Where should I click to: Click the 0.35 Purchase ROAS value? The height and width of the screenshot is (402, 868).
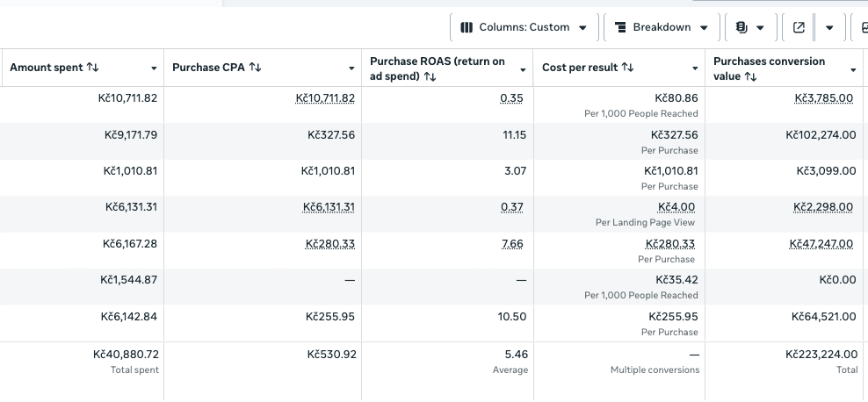[x=511, y=98]
